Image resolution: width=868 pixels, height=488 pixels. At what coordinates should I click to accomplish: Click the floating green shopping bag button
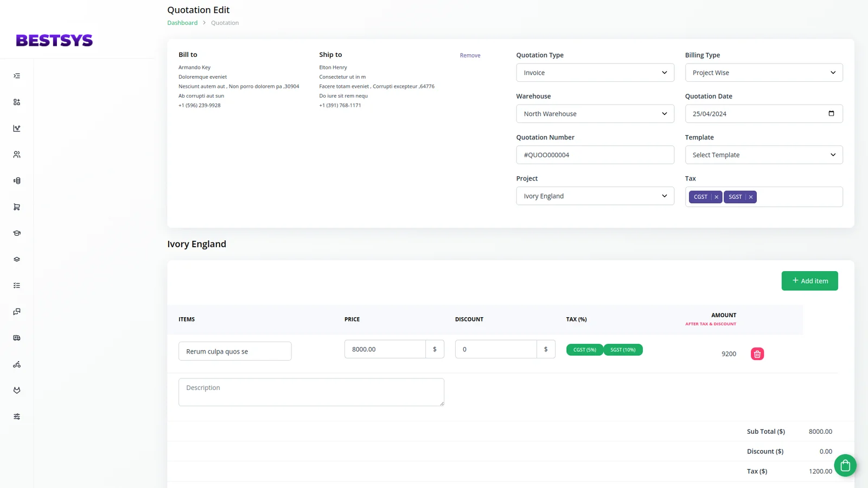tap(845, 465)
